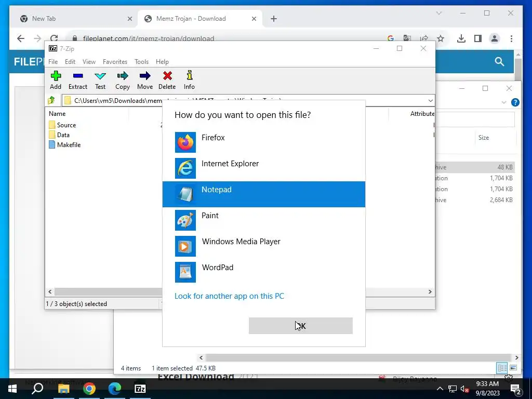Expand the 7-Zip address path dropdown
This screenshot has height=399, width=532.
[430, 101]
